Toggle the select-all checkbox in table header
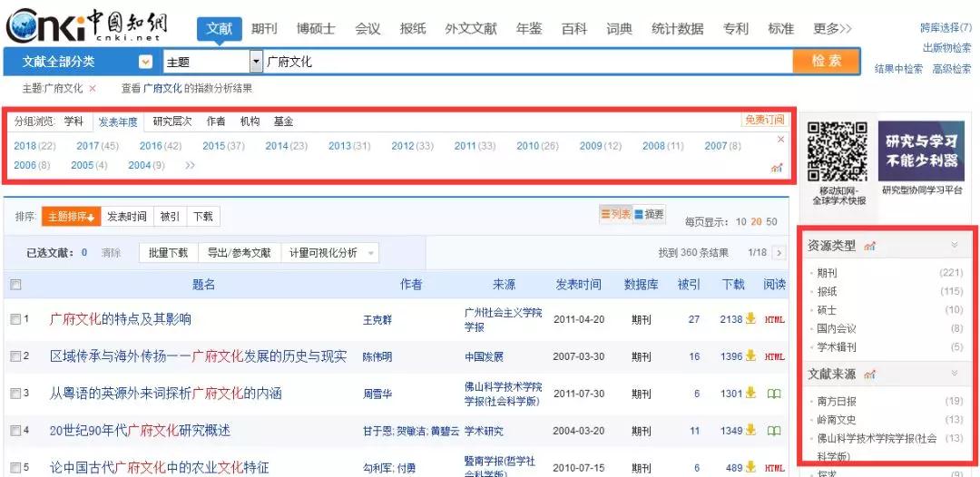The width and height of the screenshot is (980, 477). (15, 285)
